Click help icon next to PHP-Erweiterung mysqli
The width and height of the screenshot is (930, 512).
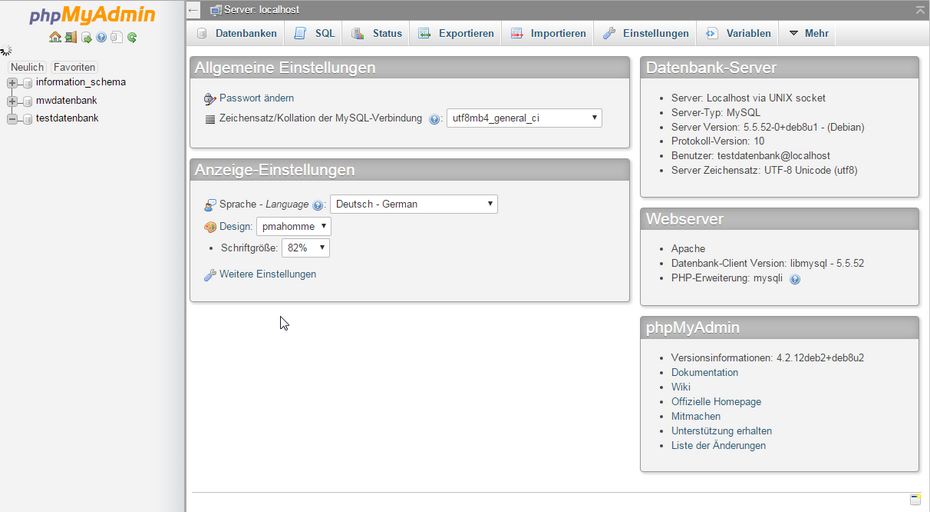795,279
